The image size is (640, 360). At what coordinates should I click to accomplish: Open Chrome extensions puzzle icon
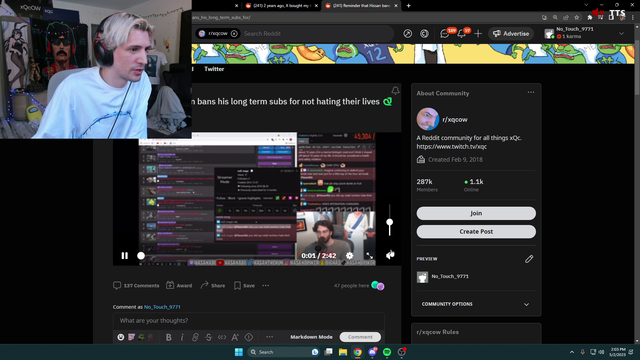[x=589, y=18]
